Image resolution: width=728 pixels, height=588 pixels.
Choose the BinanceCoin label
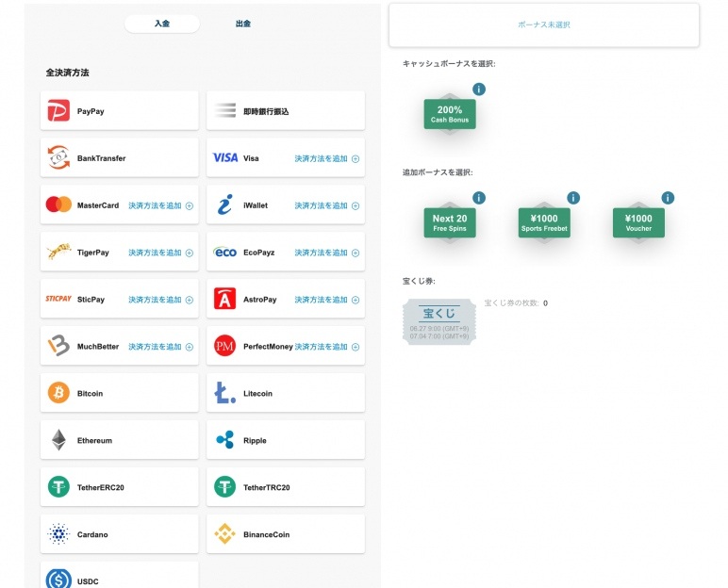coord(266,534)
